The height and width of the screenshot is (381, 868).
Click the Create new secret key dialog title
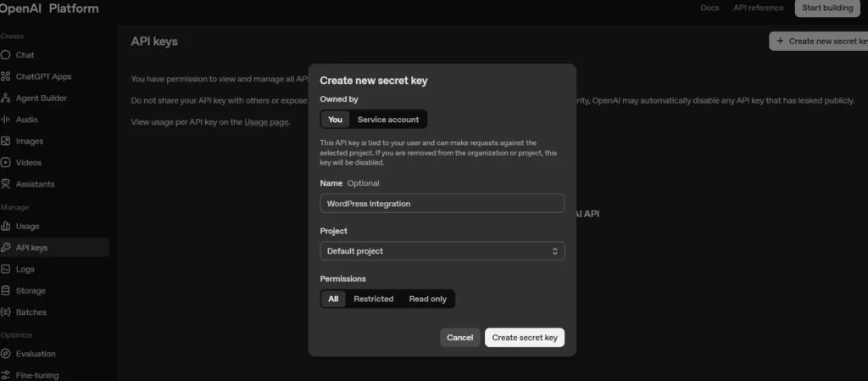click(374, 81)
